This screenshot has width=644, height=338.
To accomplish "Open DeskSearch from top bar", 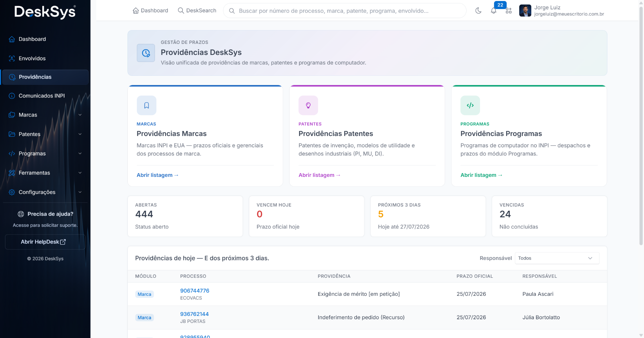I will click(x=197, y=11).
